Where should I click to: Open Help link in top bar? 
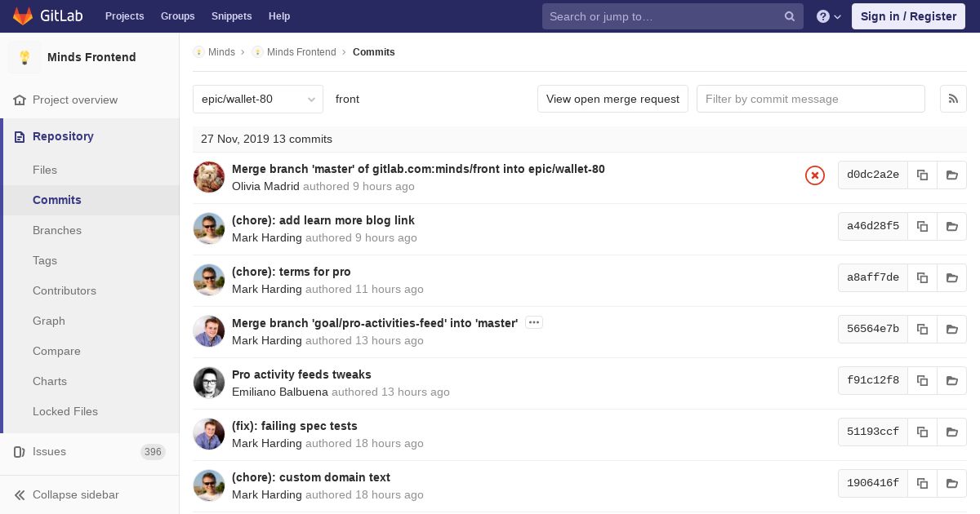(279, 16)
